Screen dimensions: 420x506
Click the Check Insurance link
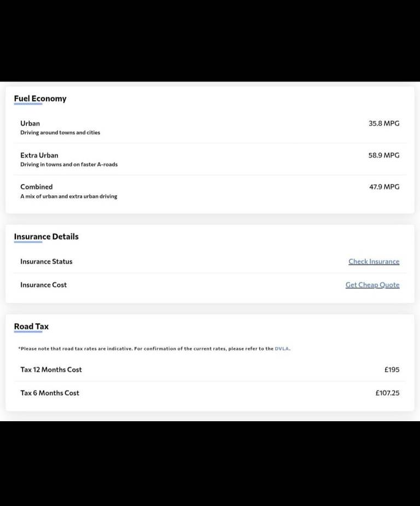click(374, 261)
